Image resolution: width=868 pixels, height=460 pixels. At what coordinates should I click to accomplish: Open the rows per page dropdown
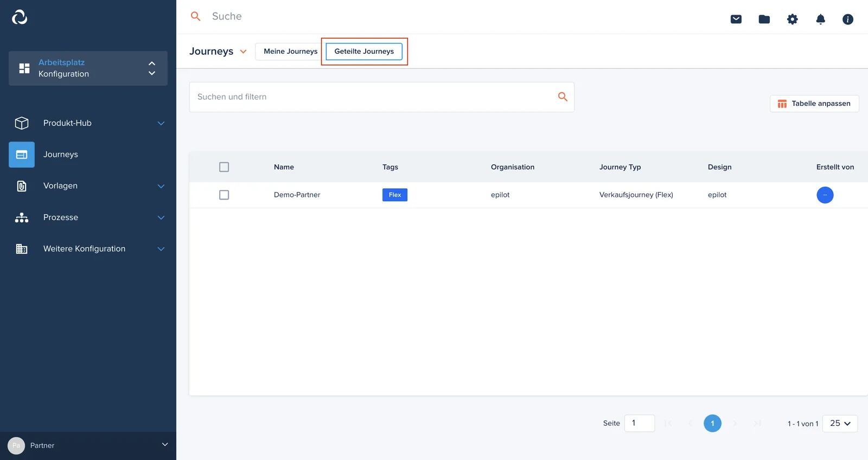click(840, 423)
